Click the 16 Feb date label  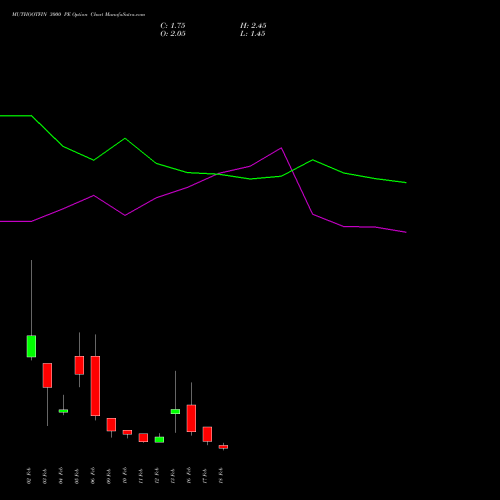click(x=189, y=476)
